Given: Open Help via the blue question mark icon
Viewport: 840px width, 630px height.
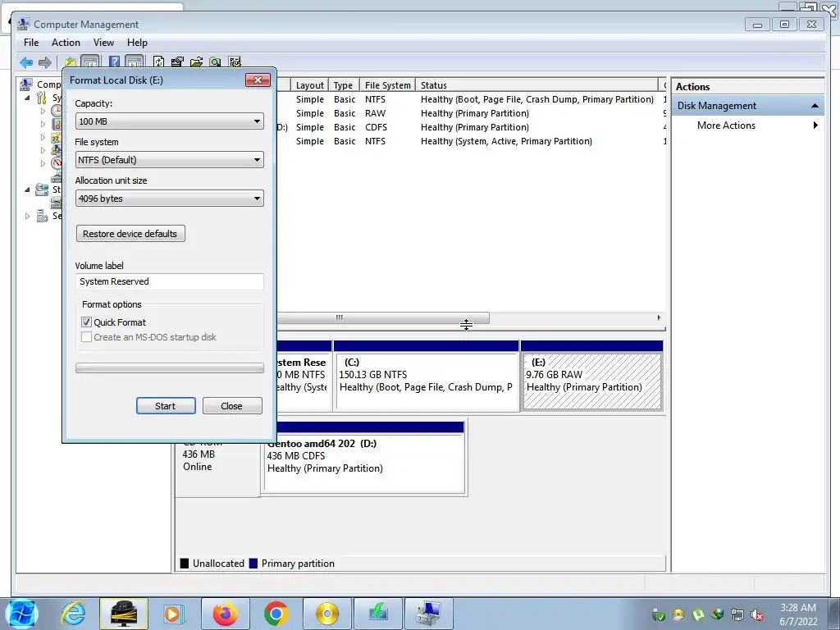Looking at the screenshot, I should coord(114,62).
